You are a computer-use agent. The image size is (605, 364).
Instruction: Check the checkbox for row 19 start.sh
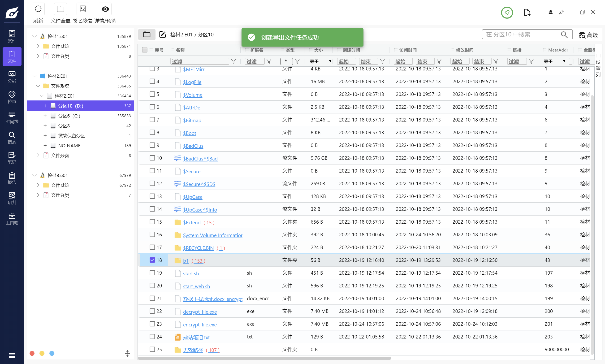(x=152, y=273)
